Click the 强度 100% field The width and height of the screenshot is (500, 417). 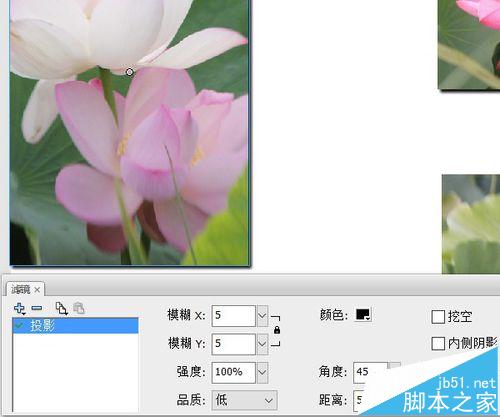pyautogui.click(x=233, y=372)
